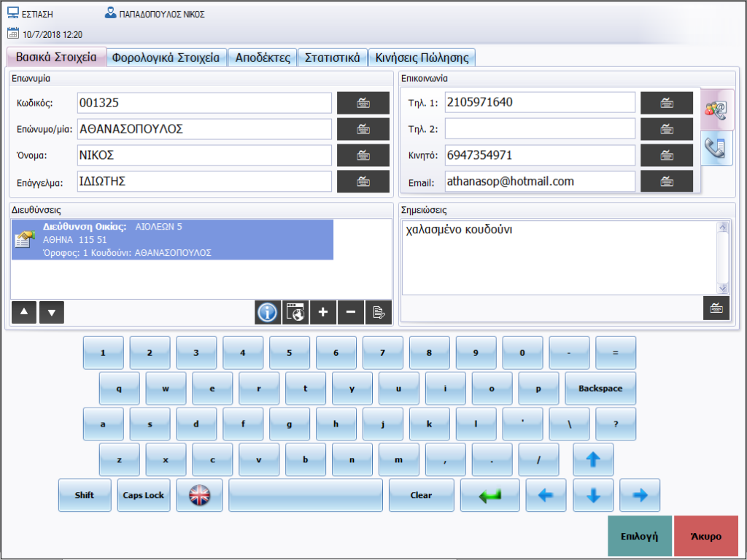Tap the space bar key
The height and width of the screenshot is (560, 747).
tap(306, 495)
